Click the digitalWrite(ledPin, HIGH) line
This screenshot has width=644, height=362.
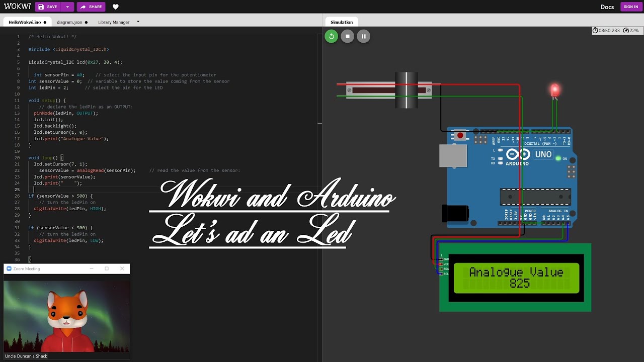pyautogui.click(x=70, y=209)
